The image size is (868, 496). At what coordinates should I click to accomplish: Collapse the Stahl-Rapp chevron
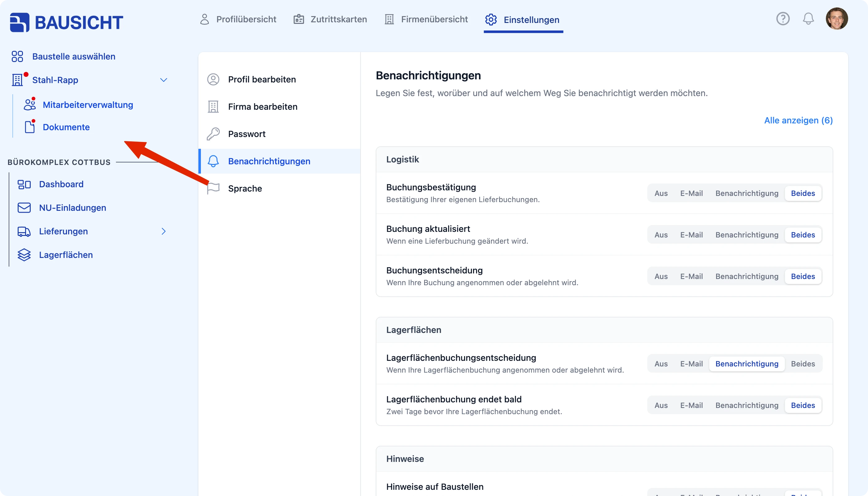click(163, 80)
